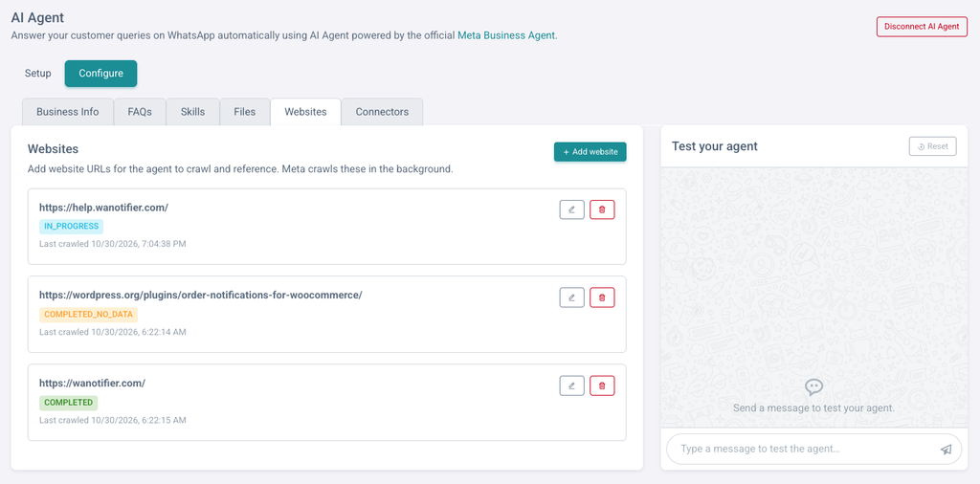Click the Test your agent heading
The height and width of the screenshot is (484, 980).
pos(714,146)
